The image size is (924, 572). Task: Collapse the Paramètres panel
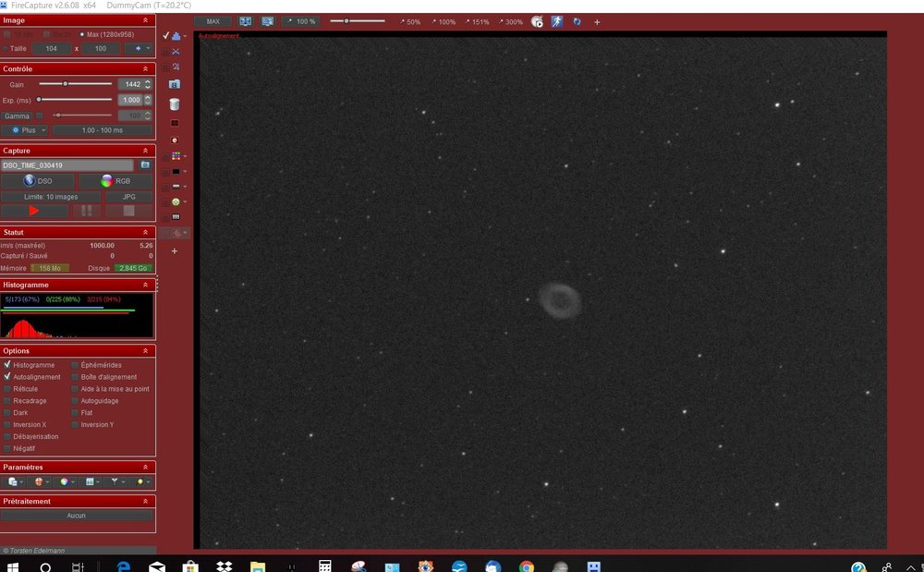click(x=146, y=468)
